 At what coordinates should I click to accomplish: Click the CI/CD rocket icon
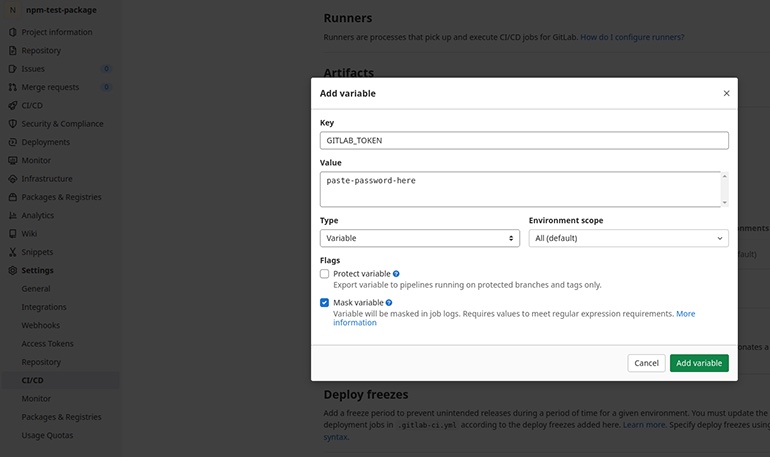[x=13, y=106]
